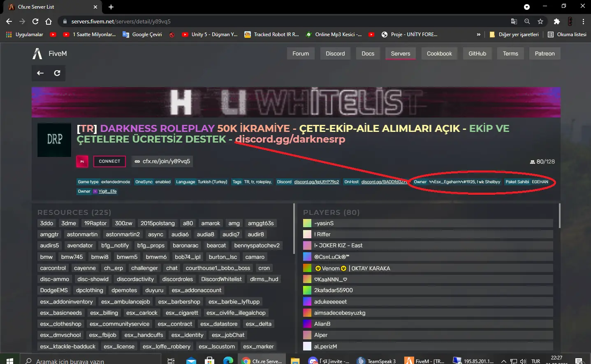Open the 'Unity 5 - Düşman Y...' bookmark
This screenshot has width=591, height=364.
click(210, 35)
